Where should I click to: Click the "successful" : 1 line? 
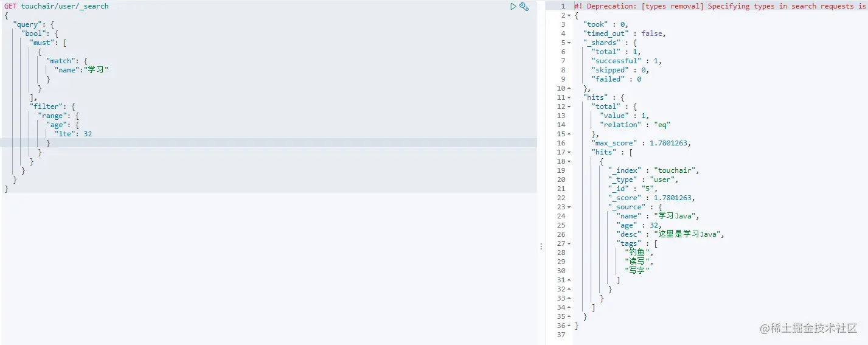[x=627, y=61]
